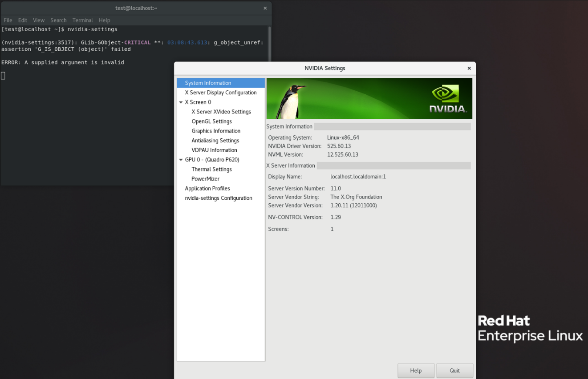Open PowerMizer page
This screenshot has width=588, height=379.
pos(205,179)
